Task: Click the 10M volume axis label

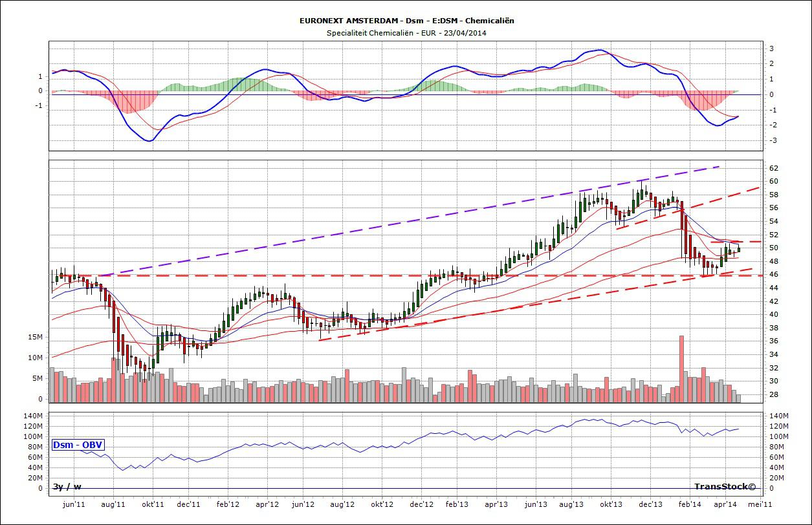Action: [x=36, y=358]
